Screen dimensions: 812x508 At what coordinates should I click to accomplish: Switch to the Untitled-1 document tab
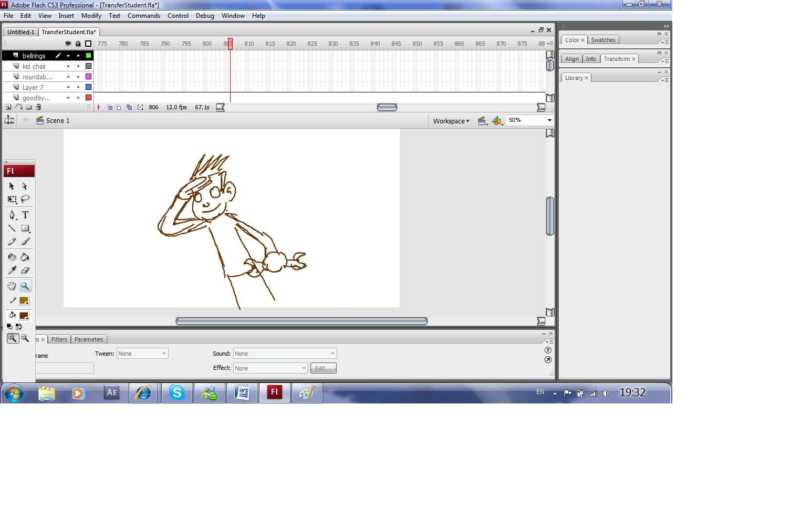tap(20, 32)
